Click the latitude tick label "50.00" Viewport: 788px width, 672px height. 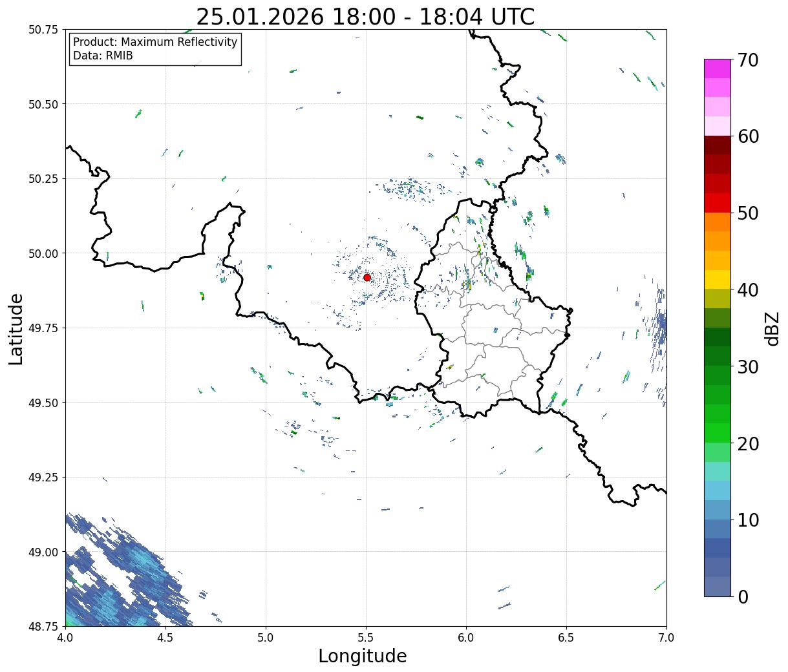[43, 253]
